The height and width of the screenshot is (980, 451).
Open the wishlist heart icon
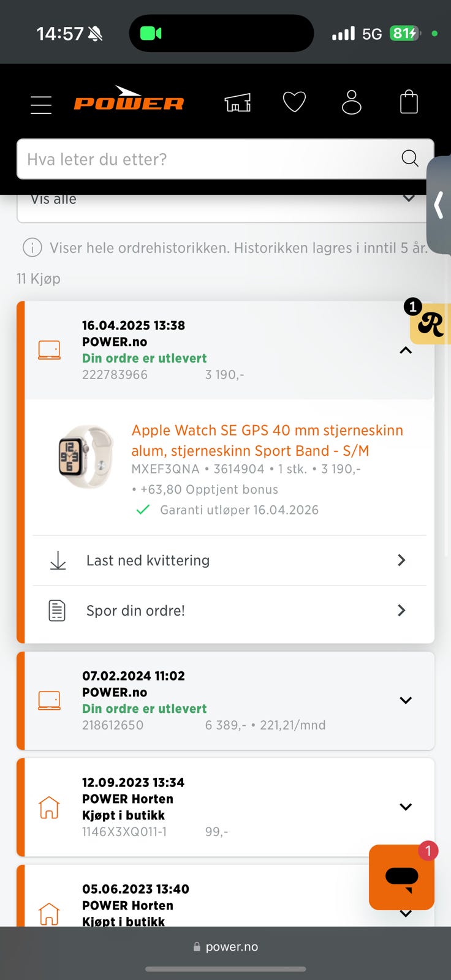(x=294, y=102)
